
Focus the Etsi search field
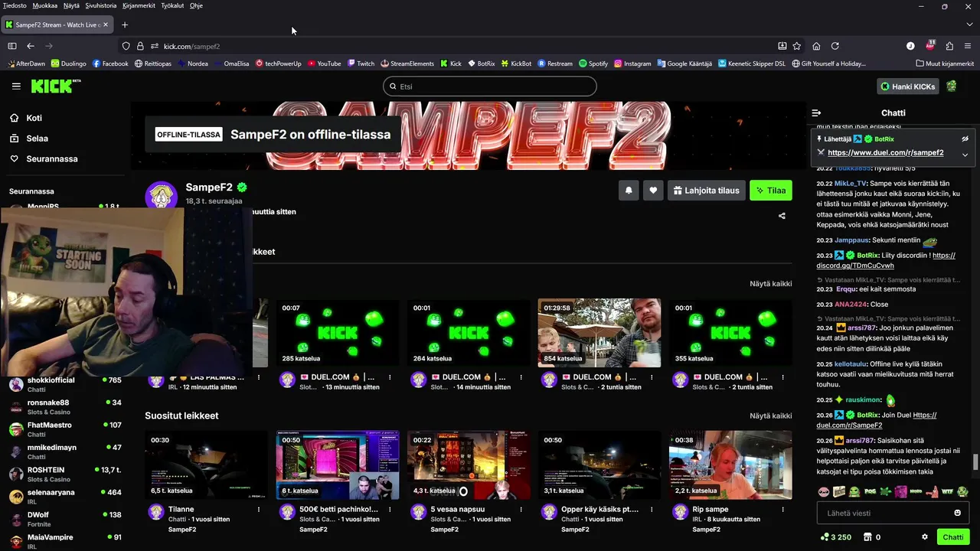[x=490, y=86]
